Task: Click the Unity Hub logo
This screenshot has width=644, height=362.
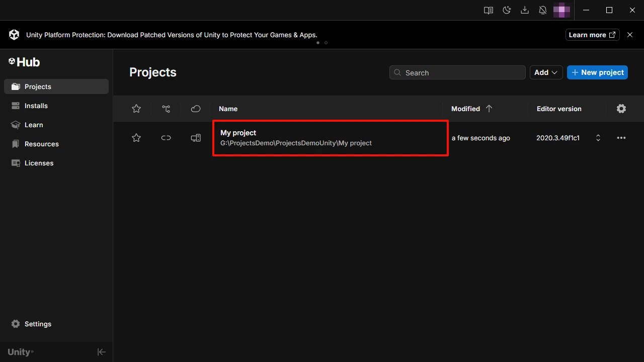Action: pos(24,62)
